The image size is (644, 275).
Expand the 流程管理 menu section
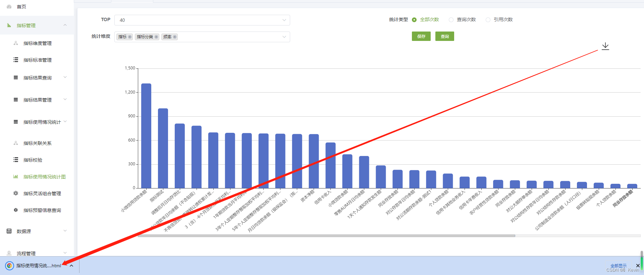[x=65, y=253]
